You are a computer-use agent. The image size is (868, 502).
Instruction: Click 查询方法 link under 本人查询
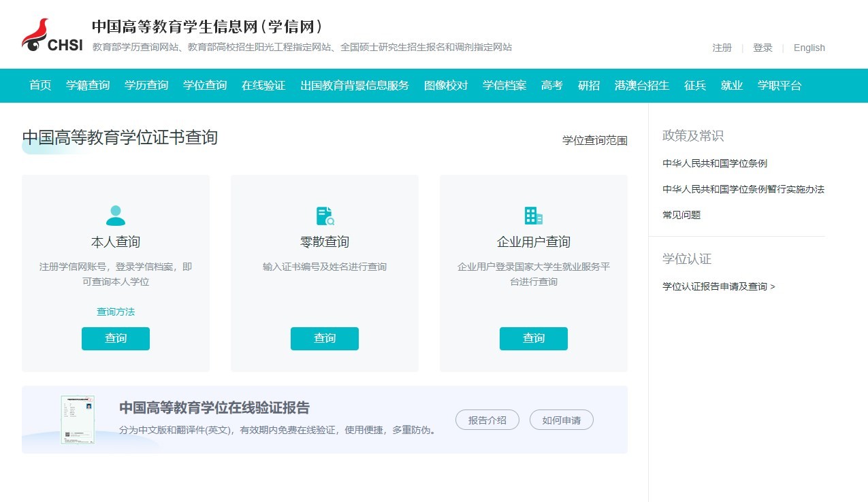[116, 312]
